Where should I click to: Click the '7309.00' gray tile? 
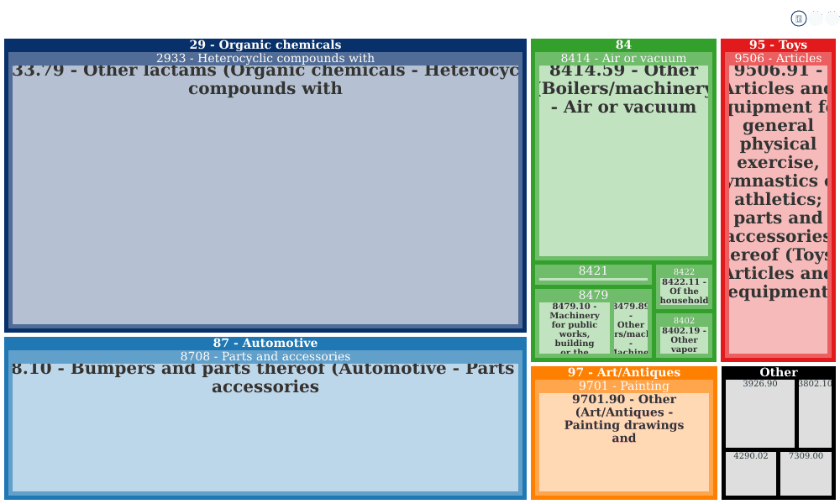(806, 474)
